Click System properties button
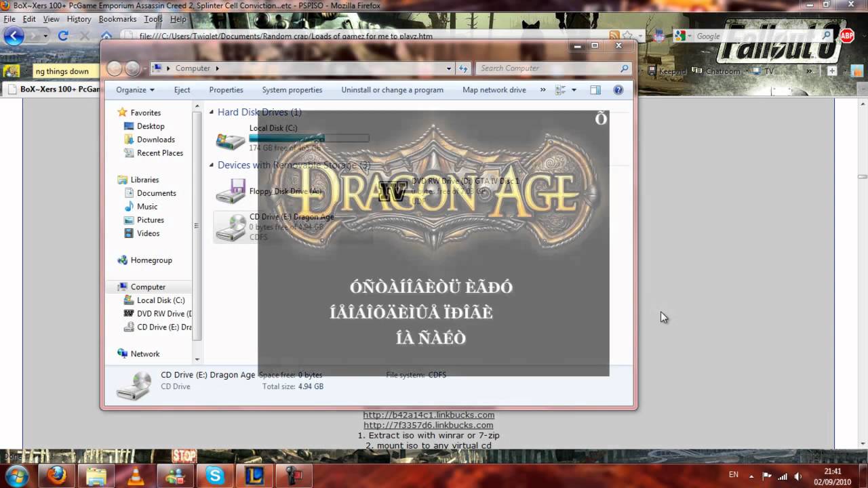The image size is (868, 488). 292,89
